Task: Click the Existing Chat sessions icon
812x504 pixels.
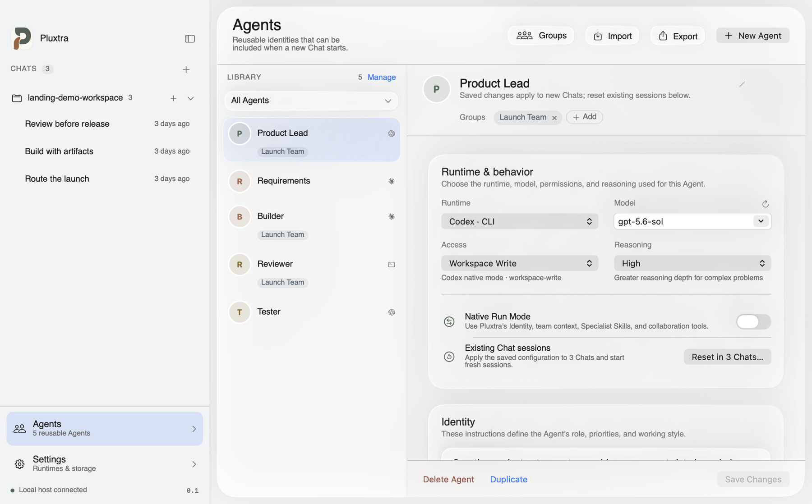Action: tap(449, 357)
